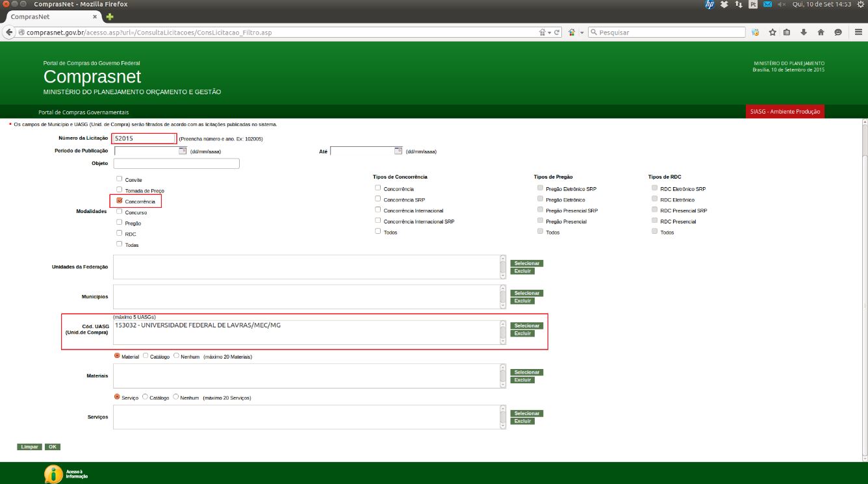Open calendar picker for Período de Publicação

[x=183, y=151]
